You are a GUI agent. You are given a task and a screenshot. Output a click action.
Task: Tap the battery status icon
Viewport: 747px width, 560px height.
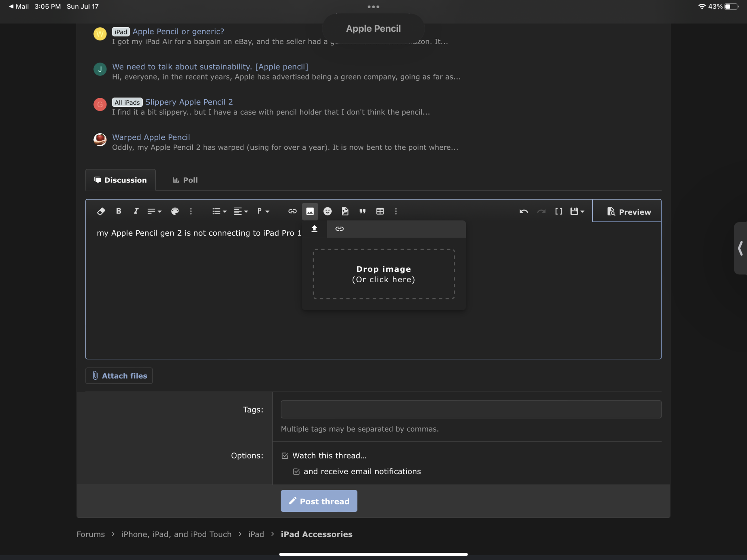[x=731, y=6]
